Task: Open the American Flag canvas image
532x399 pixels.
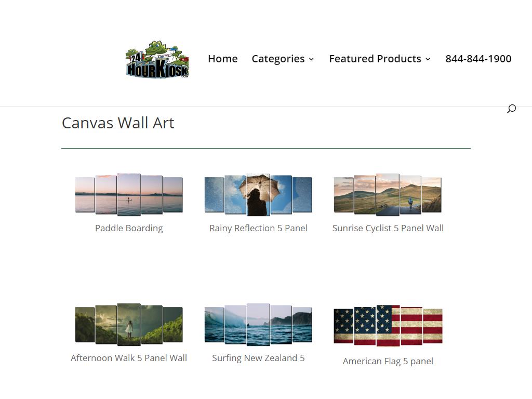Action: 388,326
